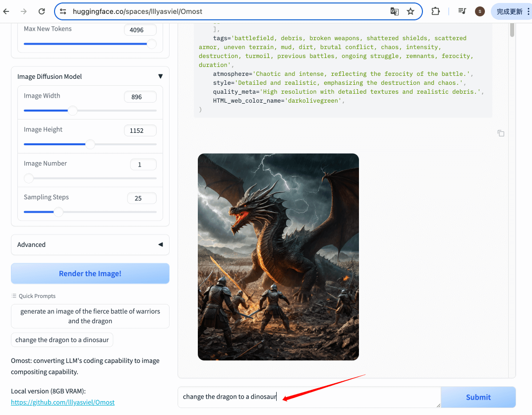Click the Sampling Steps number field

tap(141, 198)
